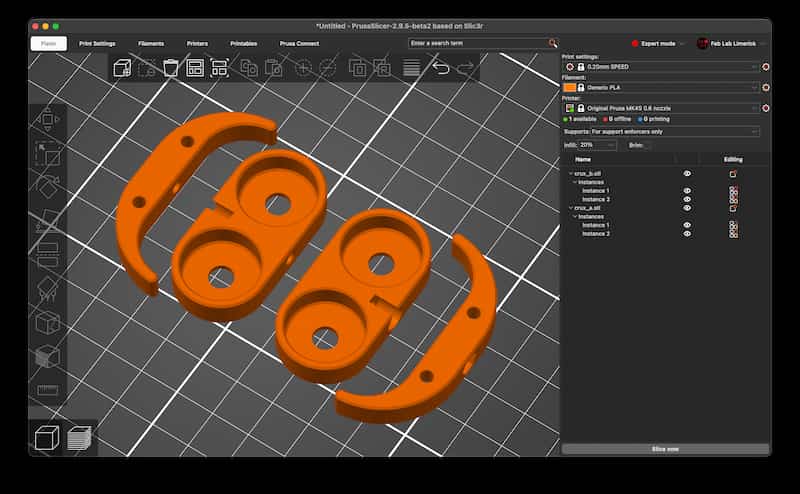Open the Infill 20% dropdown

(x=597, y=145)
